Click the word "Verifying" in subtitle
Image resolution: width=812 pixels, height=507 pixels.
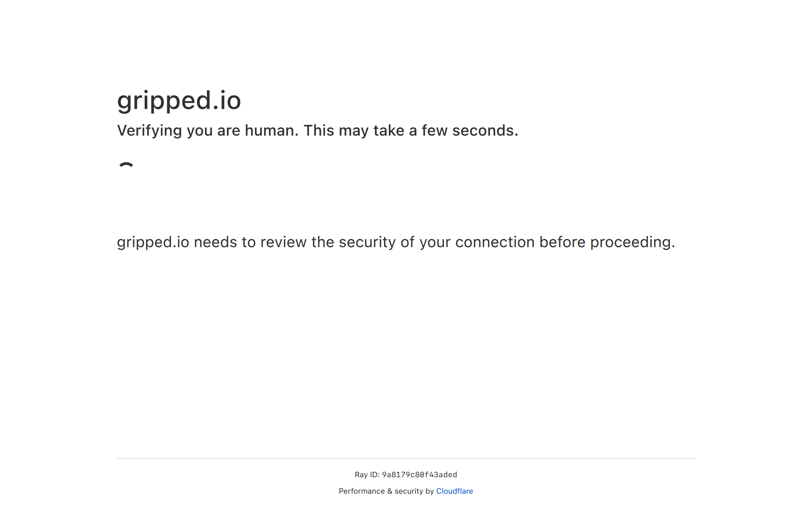point(149,131)
